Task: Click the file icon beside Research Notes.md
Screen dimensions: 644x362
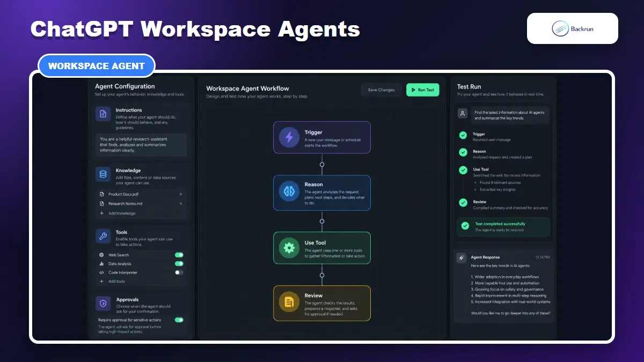Action: [102, 204]
